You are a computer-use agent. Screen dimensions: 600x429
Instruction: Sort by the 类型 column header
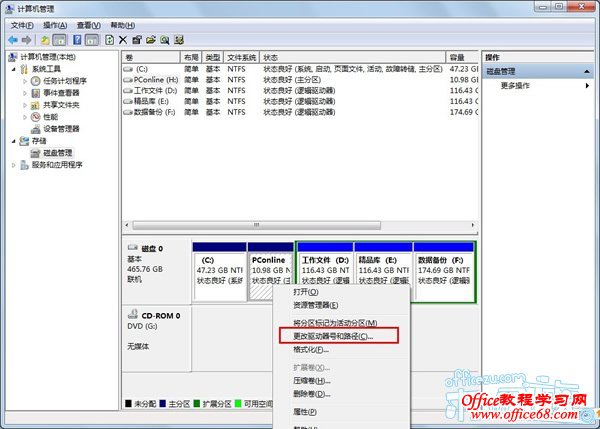point(213,57)
